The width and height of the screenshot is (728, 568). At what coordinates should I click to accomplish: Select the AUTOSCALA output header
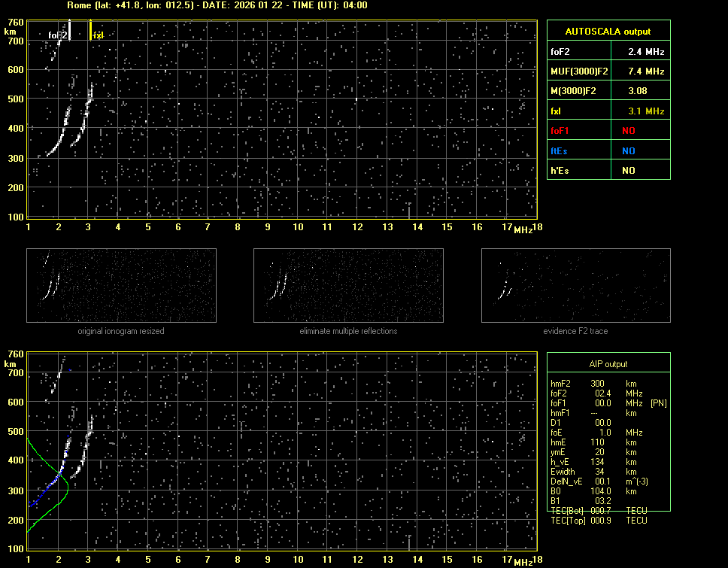pos(608,32)
